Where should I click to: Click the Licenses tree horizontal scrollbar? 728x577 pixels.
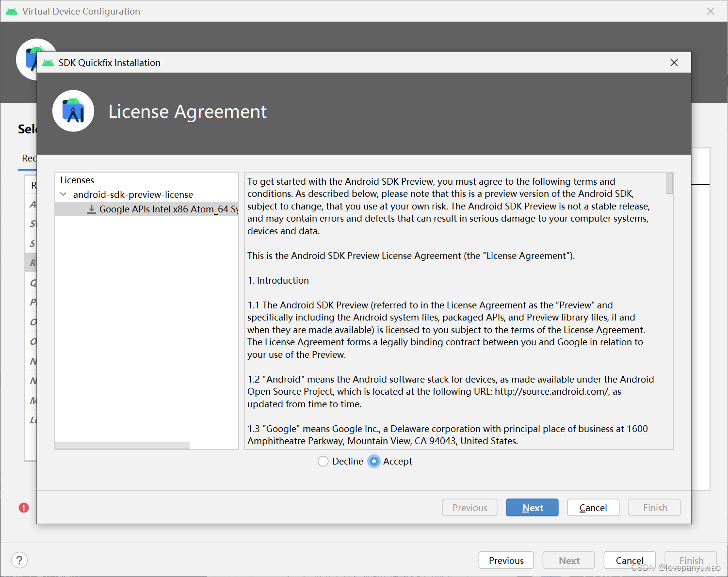point(122,445)
